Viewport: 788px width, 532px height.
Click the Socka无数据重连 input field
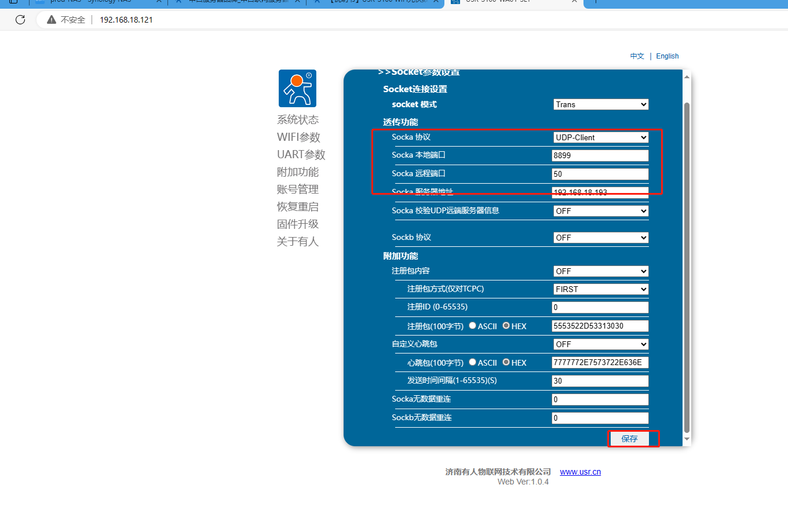(x=600, y=399)
